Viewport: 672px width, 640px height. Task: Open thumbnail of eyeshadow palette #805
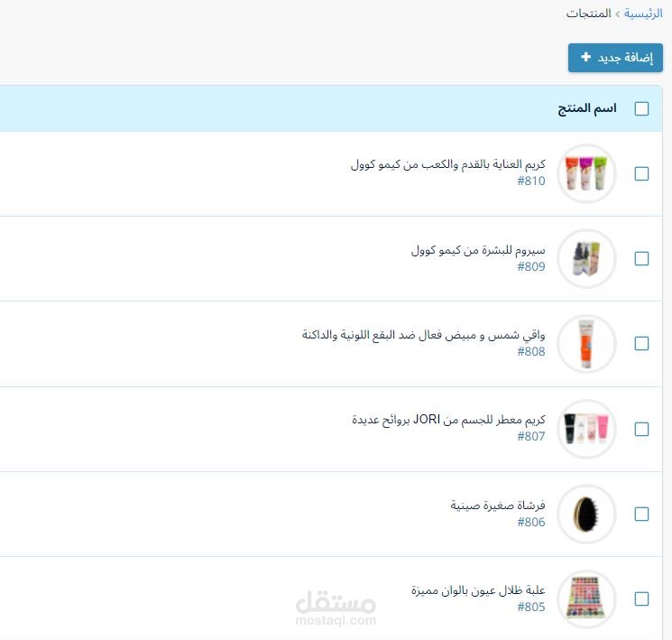tap(586, 598)
